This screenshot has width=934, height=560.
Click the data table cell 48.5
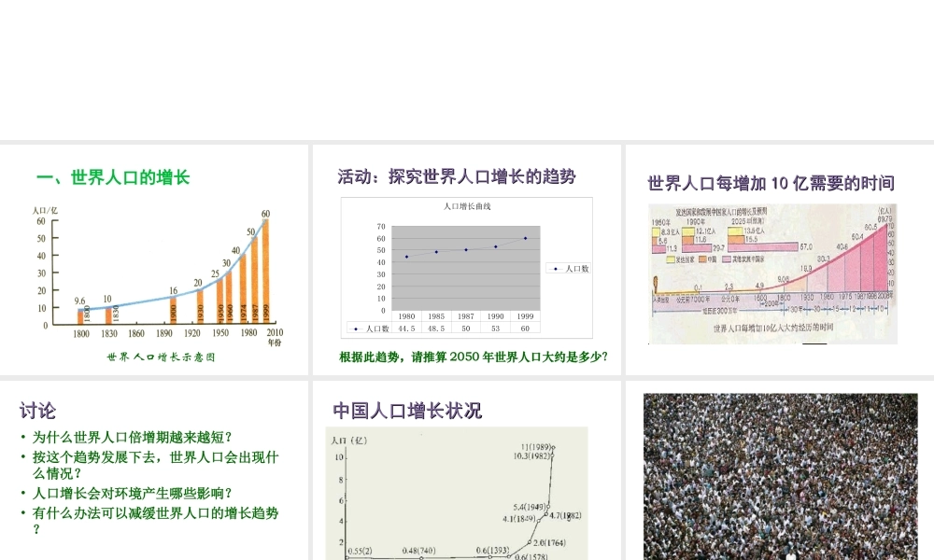[436, 329]
